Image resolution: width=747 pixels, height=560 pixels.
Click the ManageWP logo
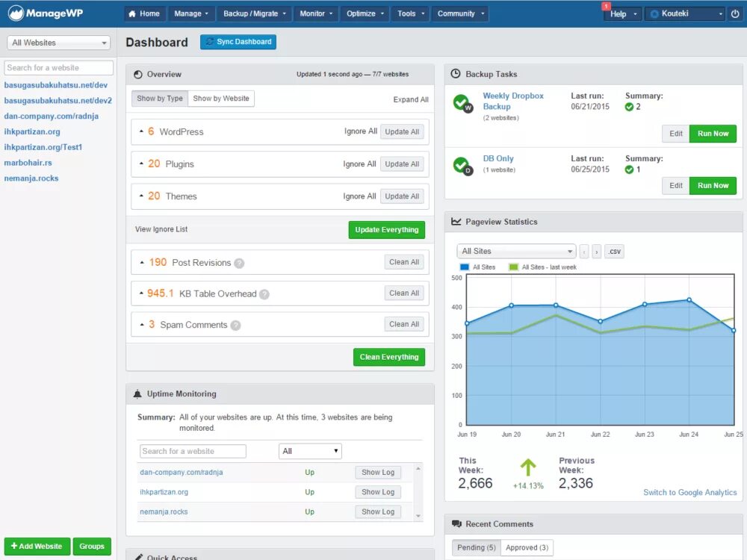pyautogui.click(x=46, y=13)
